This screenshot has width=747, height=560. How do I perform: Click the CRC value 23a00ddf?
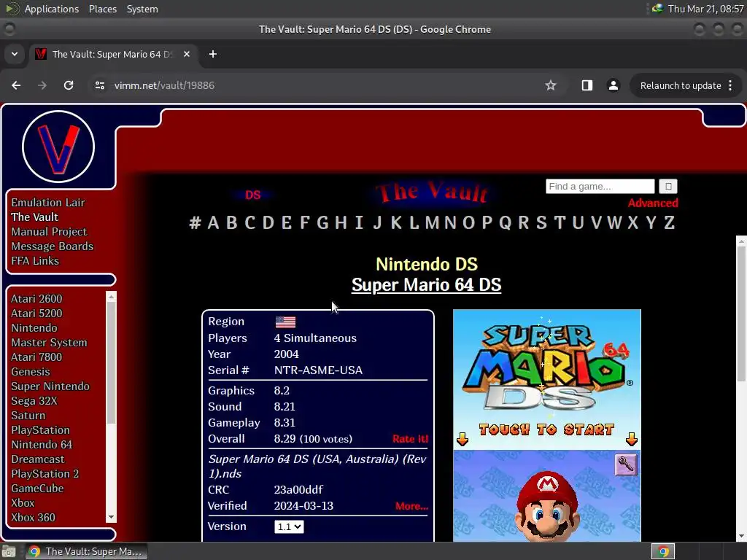tap(298, 490)
